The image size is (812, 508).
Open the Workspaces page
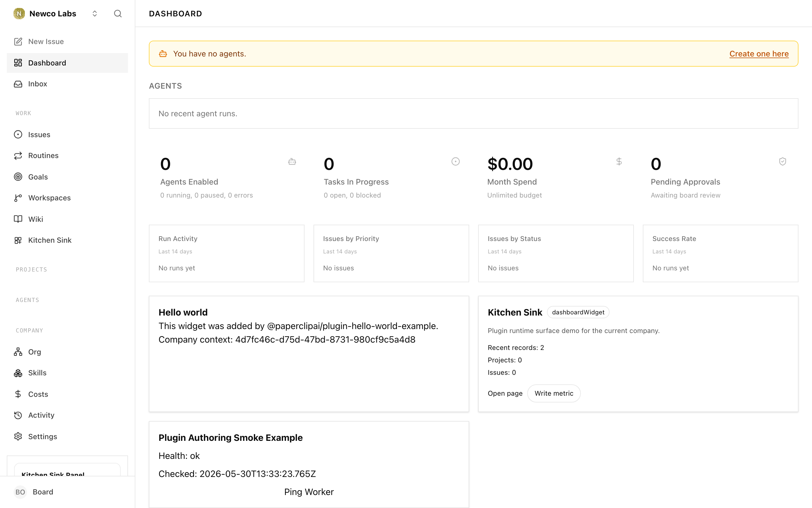[x=67, y=198]
